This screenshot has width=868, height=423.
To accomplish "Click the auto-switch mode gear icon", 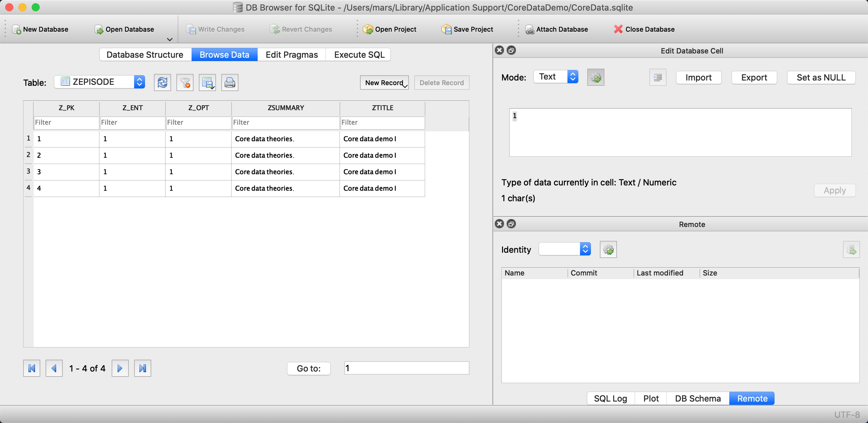I will (596, 78).
